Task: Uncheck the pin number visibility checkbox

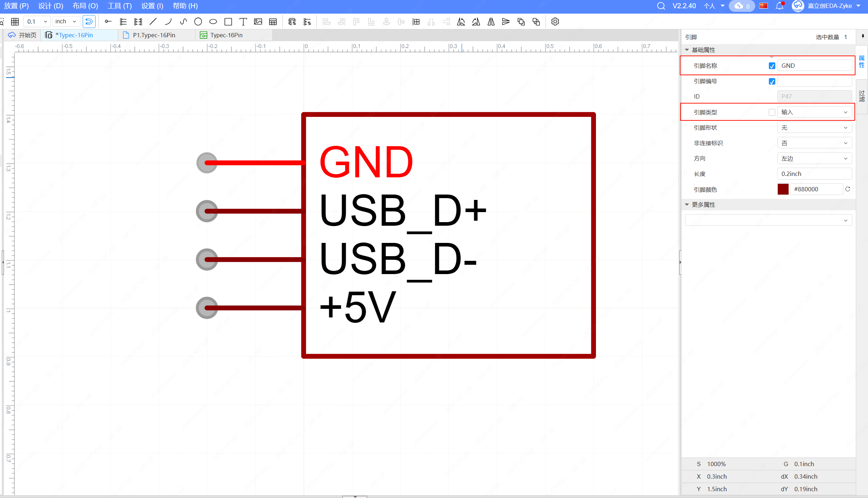Action: [772, 81]
